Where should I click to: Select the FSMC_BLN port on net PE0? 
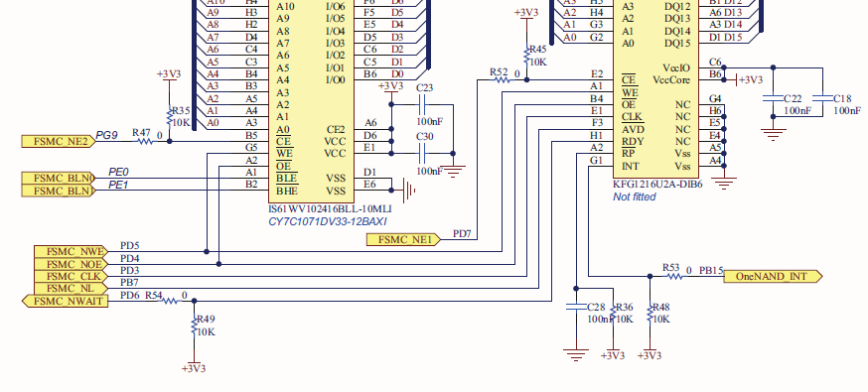pyautogui.click(x=59, y=178)
